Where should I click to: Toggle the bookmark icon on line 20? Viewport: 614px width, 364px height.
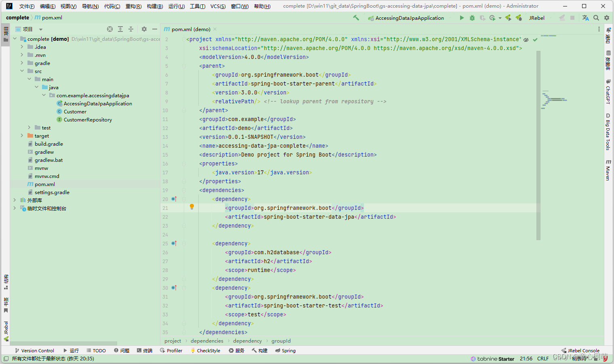[x=174, y=199]
